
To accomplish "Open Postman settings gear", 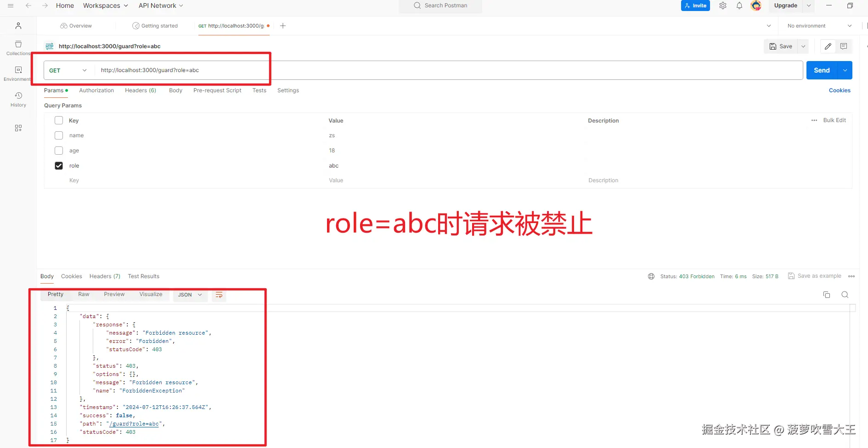I will [x=722, y=6].
